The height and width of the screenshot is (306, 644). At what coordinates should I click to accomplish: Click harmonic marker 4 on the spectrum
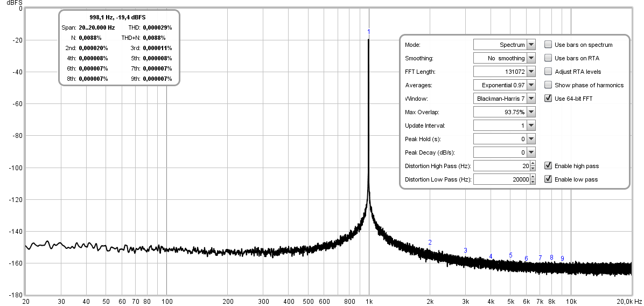pos(491,257)
